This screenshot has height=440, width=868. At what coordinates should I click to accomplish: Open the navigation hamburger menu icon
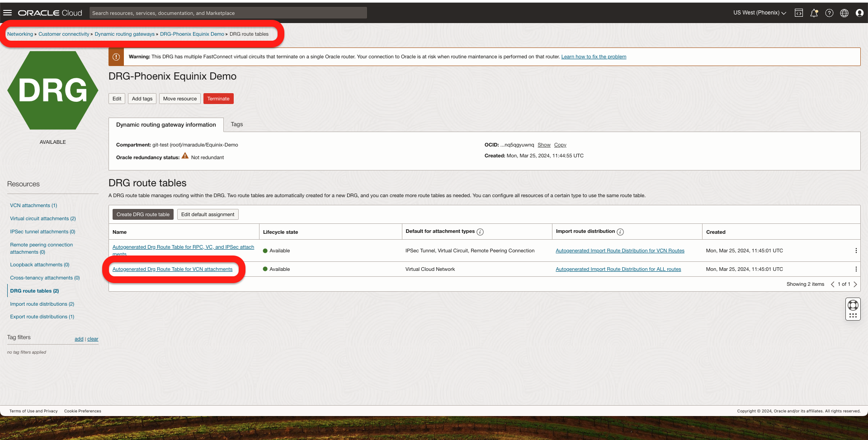point(8,12)
